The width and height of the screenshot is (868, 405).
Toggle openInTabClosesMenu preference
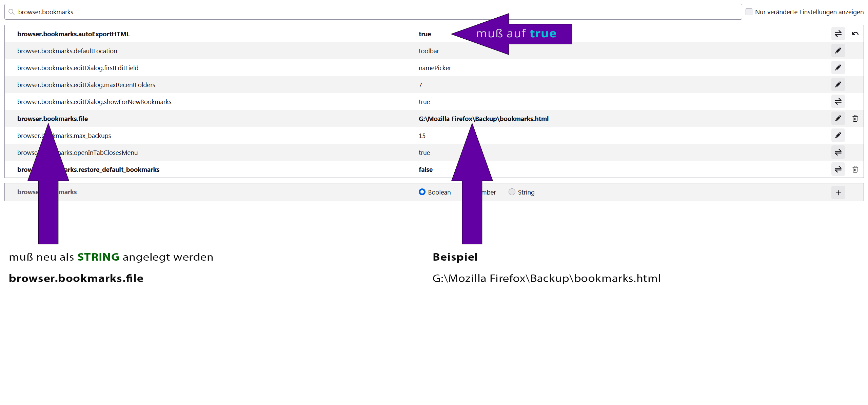pyautogui.click(x=838, y=153)
